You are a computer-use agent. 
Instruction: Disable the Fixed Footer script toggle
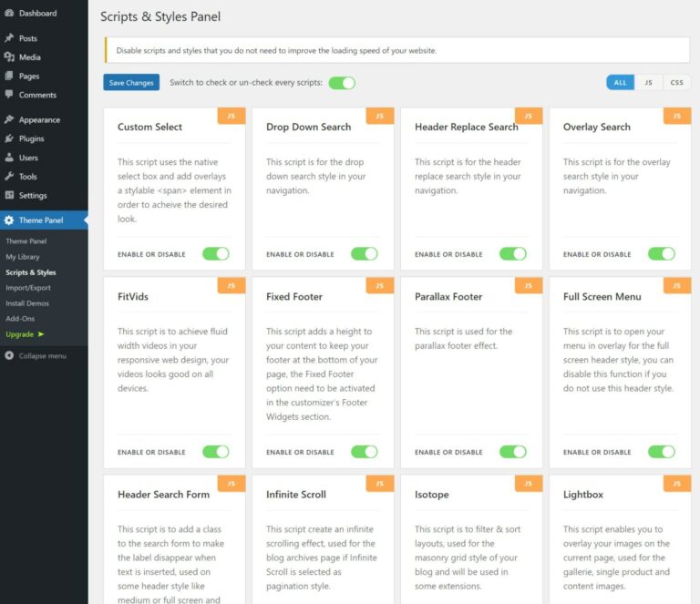365,452
